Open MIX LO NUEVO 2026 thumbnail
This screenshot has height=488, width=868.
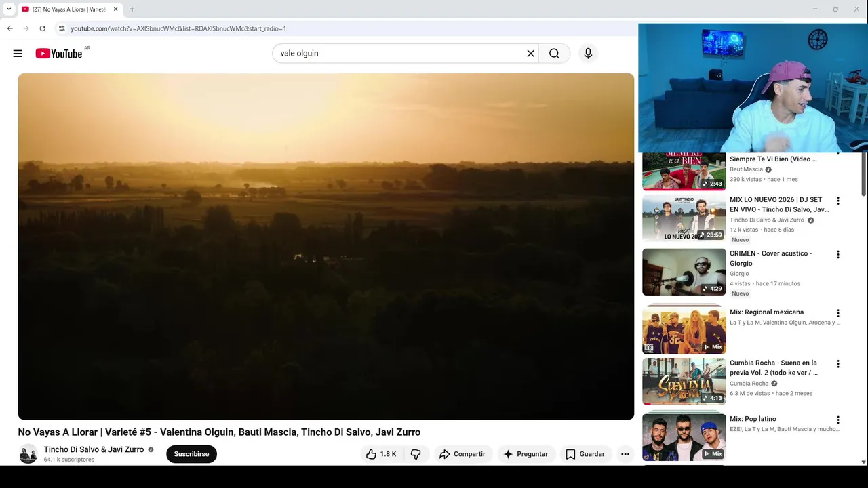684,218
